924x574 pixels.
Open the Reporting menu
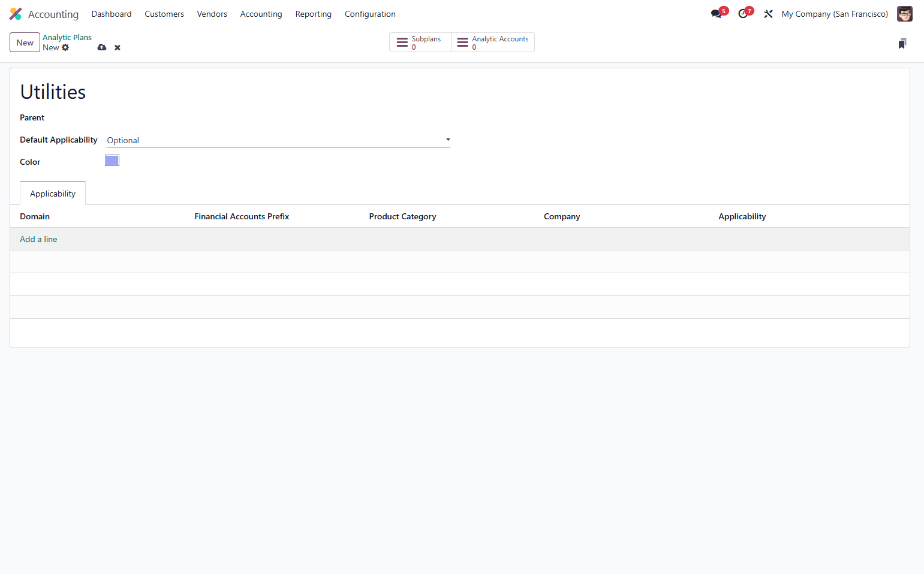click(313, 14)
